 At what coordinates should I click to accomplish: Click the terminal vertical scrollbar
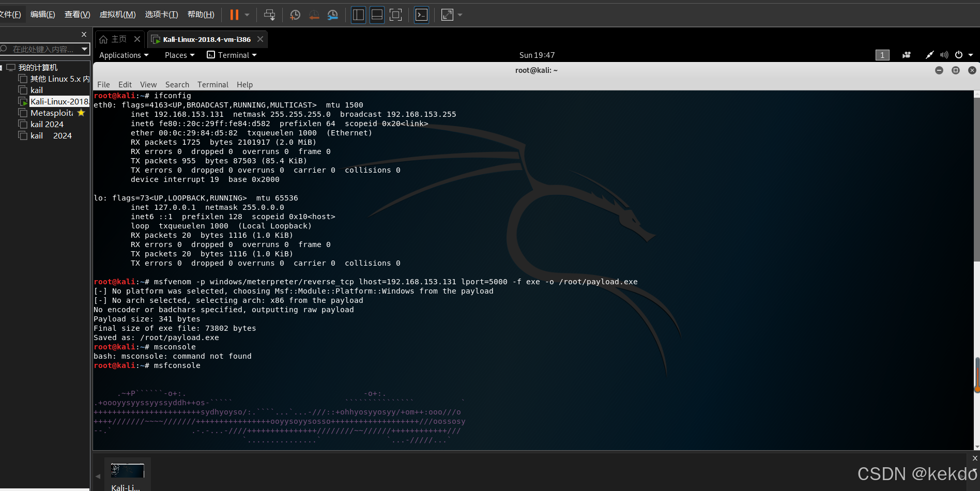[x=976, y=179]
